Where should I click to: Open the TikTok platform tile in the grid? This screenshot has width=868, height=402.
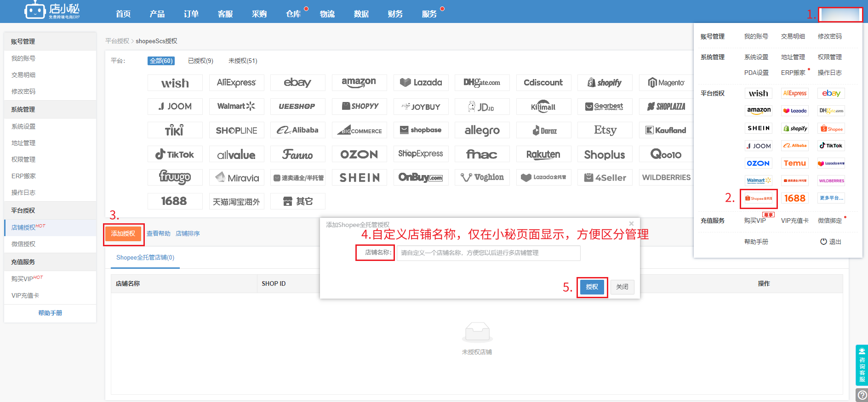[x=175, y=154]
